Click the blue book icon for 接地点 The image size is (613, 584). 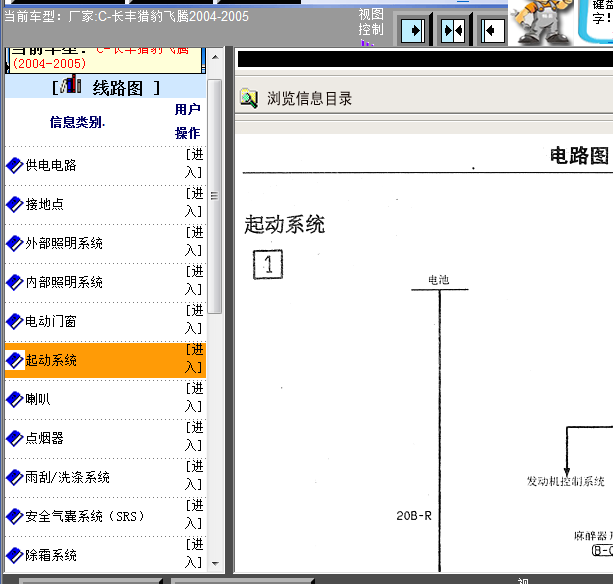[15, 204]
